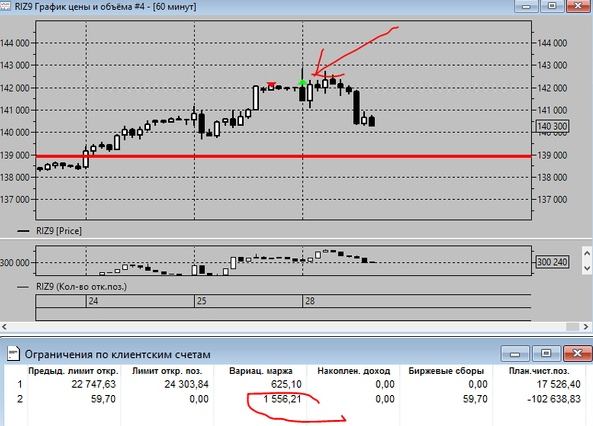Screen dimensions: 593x426
Task: Close the Ограничения по клиентским счетам panel
Action: 577,353
